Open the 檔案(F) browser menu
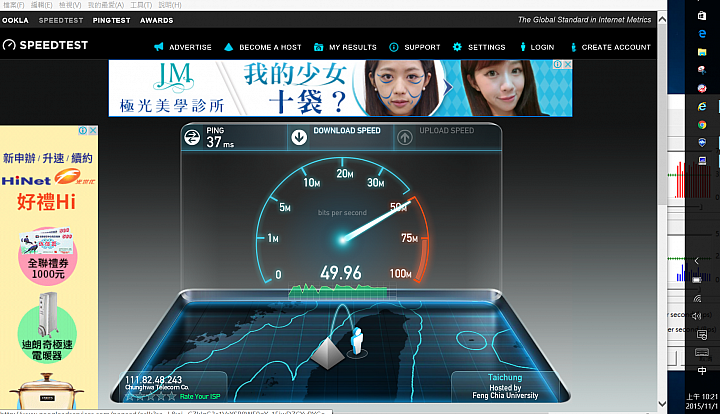This screenshot has height=414, width=720. click(14, 5)
